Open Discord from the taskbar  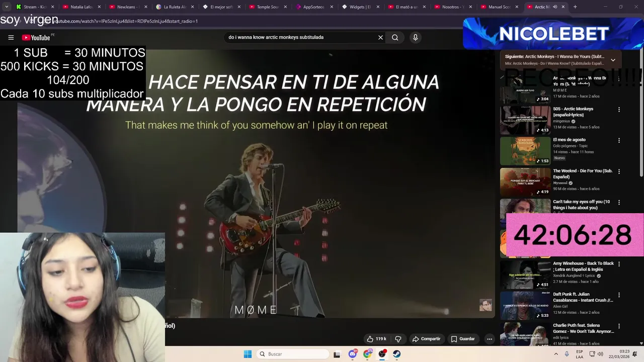(353, 354)
